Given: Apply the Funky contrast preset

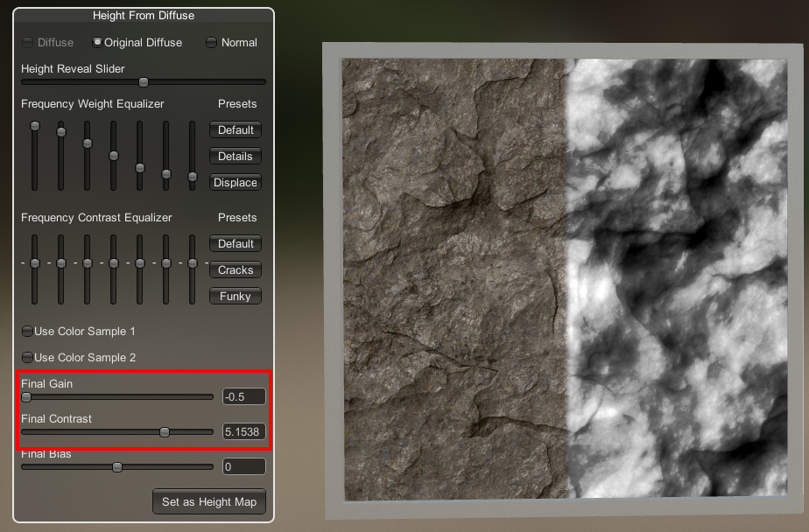Looking at the screenshot, I should 236,297.
